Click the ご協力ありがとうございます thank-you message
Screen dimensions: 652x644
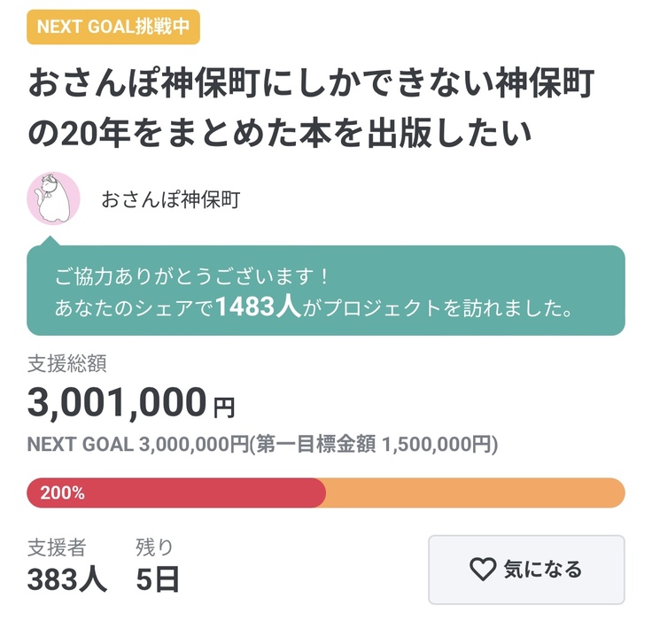pos(191,276)
